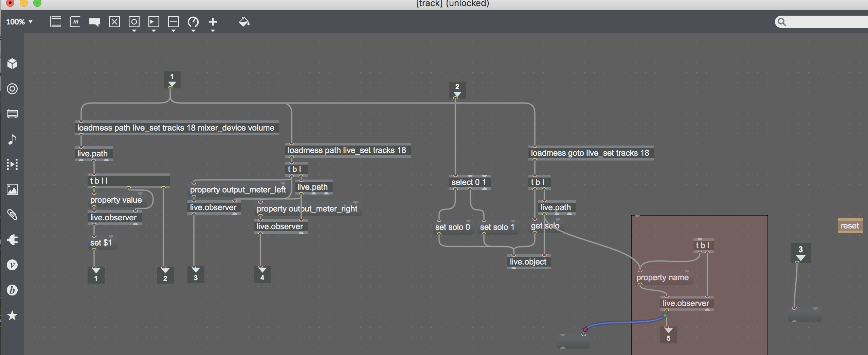Select inlet number 3 near reset
The width and height of the screenshot is (868, 355).
point(800,253)
